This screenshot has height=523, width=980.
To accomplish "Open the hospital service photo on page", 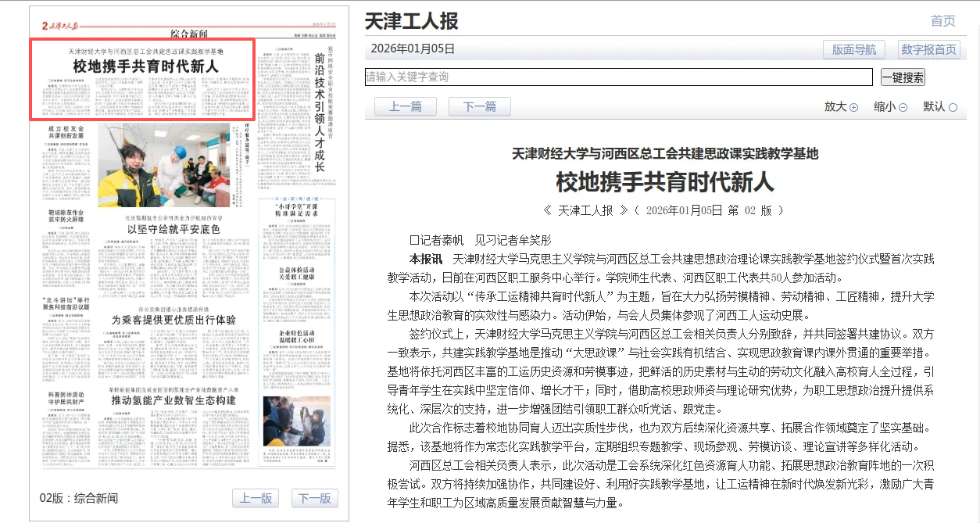I will 163,165.
